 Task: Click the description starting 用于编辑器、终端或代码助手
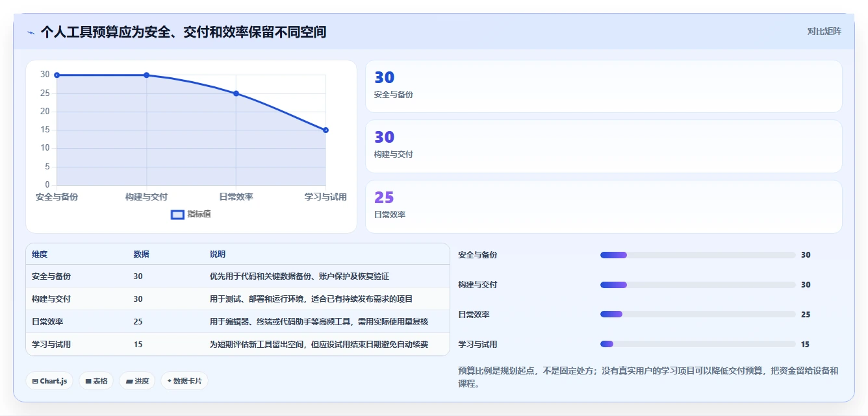coord(319,322)
